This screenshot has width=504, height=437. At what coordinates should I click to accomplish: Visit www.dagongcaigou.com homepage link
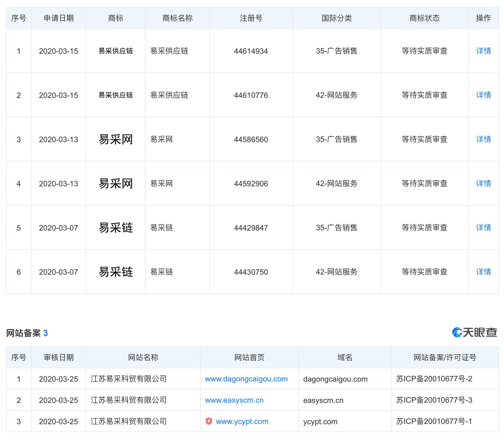tap(246, 379)
